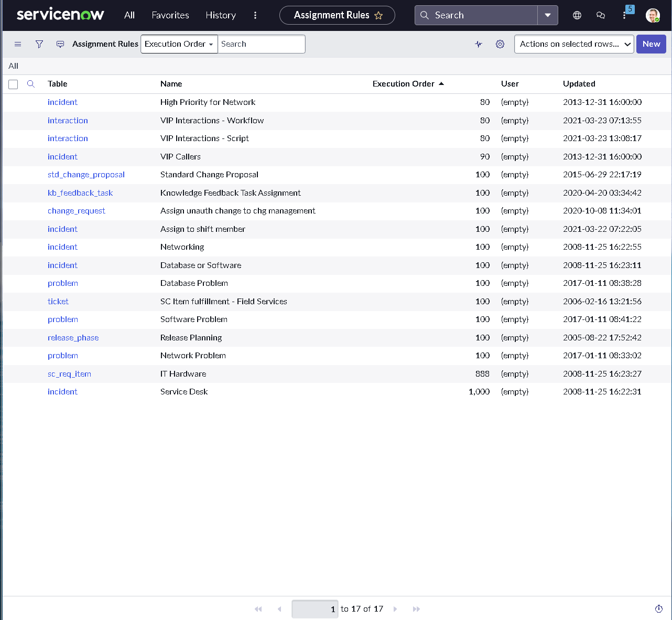Click the response time clock icon
Screen dimensions: 672x620
tap(659, 608)
